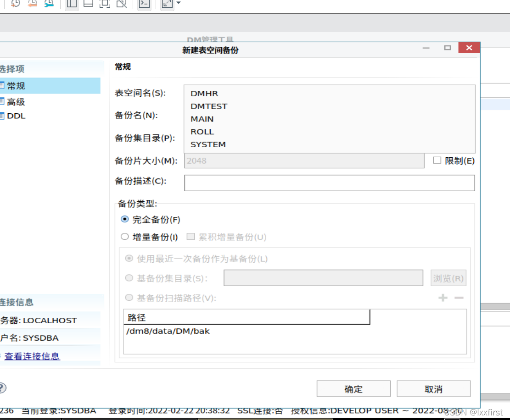510x420 pixels.
Task: Toggle the sidebar layout view icon
Action: (72, 3)
